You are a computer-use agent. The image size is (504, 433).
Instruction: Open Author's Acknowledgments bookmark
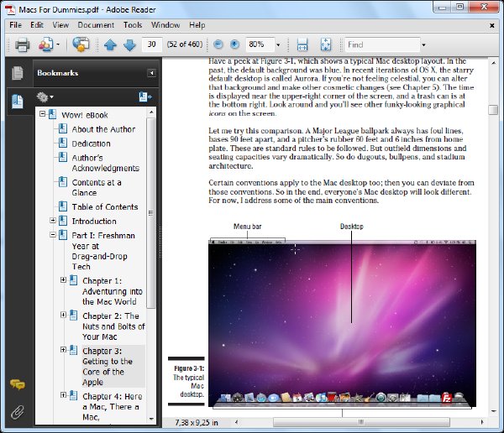tap(106, 163)
